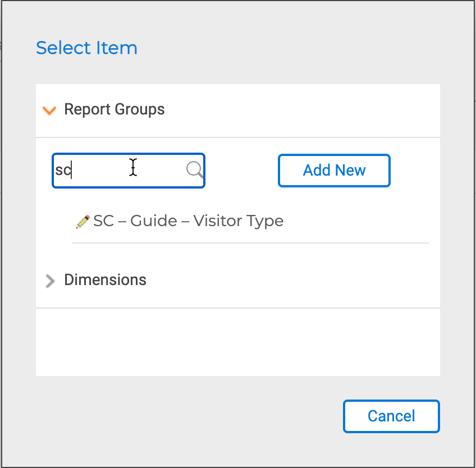Click the empty white area below Dimensions
This screenshot has height=468, width=476.
(x=237, y=342)
